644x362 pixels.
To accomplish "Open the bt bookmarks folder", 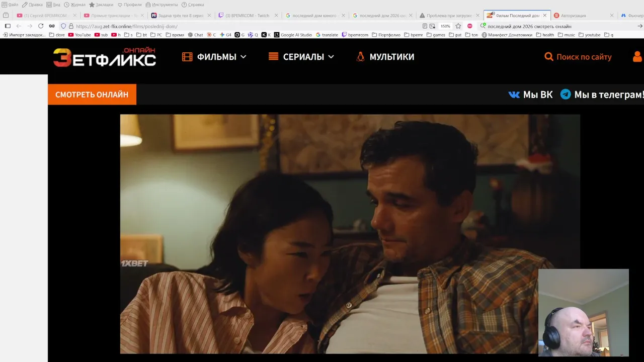I will 142,35.
